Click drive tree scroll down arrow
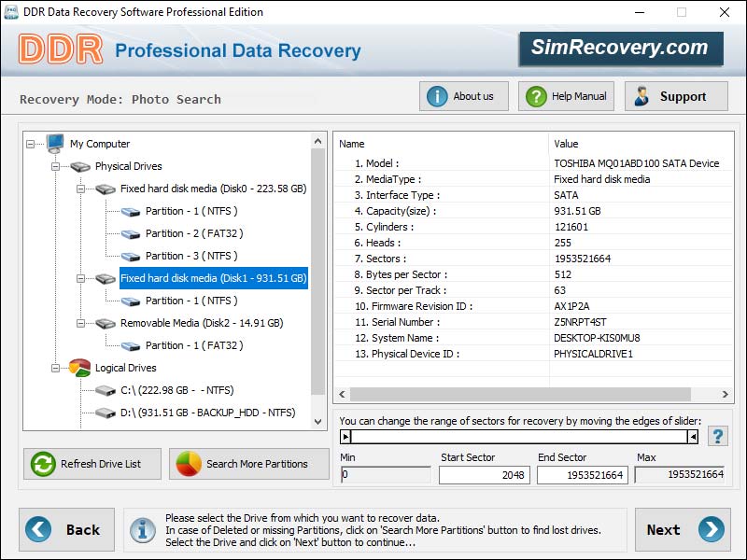The height and width of the screenshot is (560, 747). pyautogui.click(x=318, y=422)
